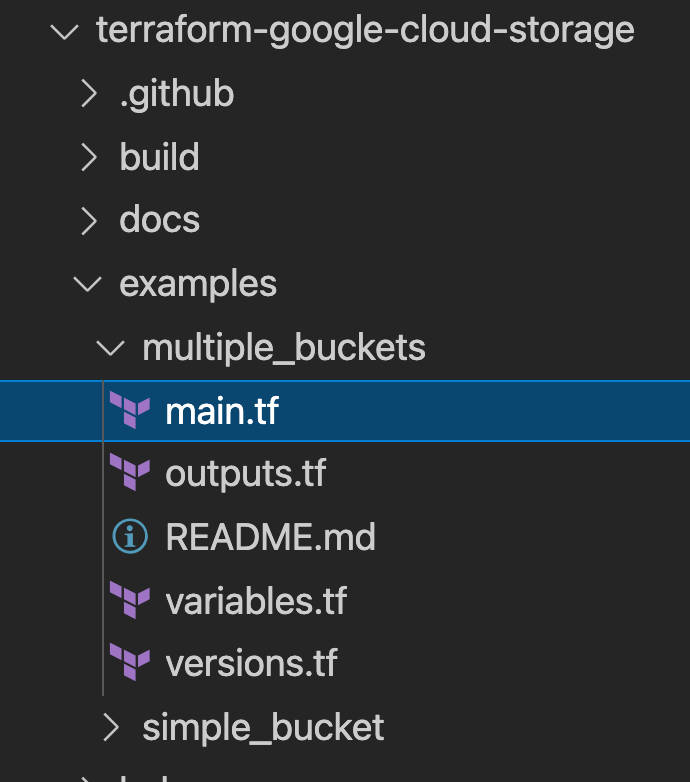The height and width of the screenshot is (782, 690).
Task: Collapse the multiple_buckets folder chevron
Action: coord(112,348)
